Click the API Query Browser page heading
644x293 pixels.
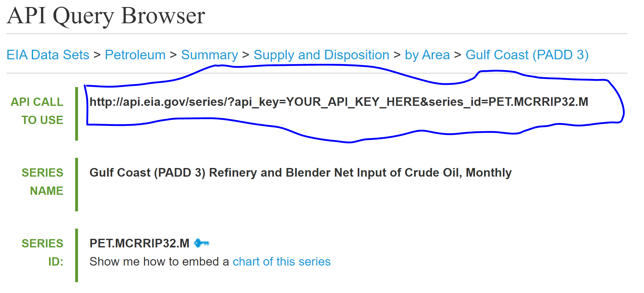pos(106,16)
